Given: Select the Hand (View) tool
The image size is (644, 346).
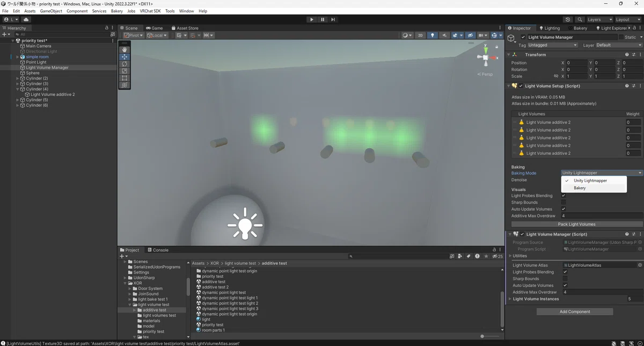Looking at the screenshot, I should point(125,49).
